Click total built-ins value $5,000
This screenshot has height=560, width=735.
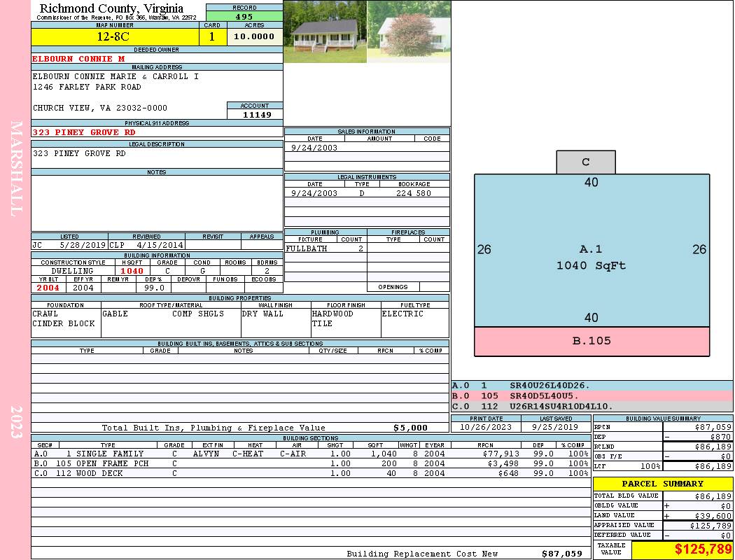point(410,428)
